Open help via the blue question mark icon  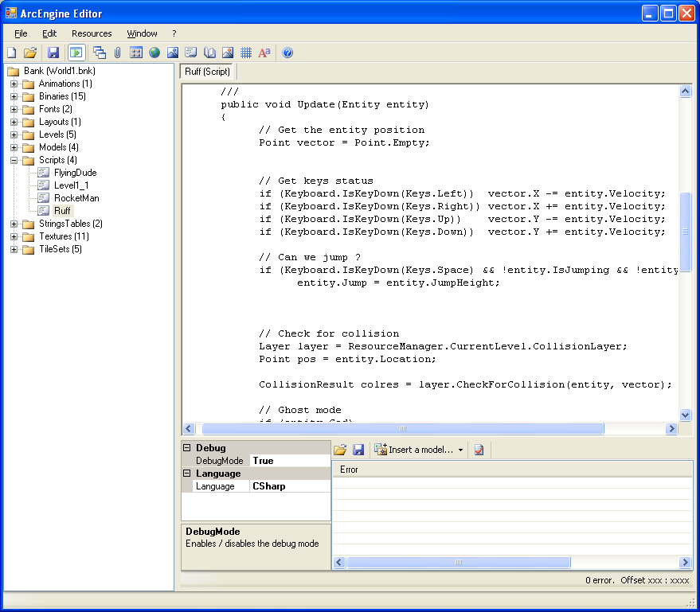click(x=288, y=53)
